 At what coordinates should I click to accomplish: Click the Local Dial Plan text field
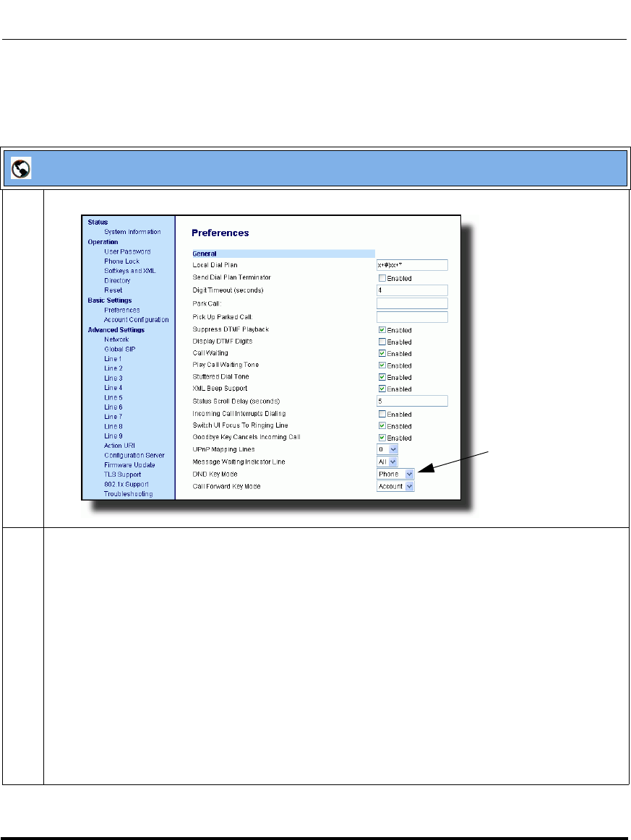pos(412,265)
